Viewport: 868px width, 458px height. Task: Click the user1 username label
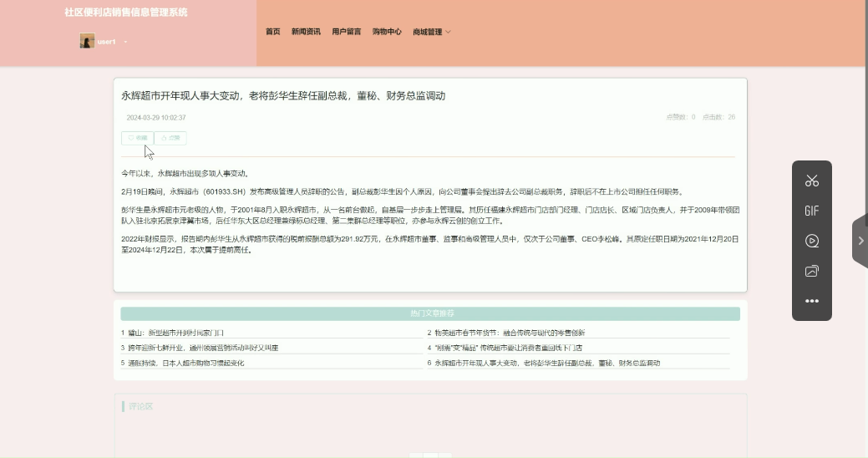[106, 42]
